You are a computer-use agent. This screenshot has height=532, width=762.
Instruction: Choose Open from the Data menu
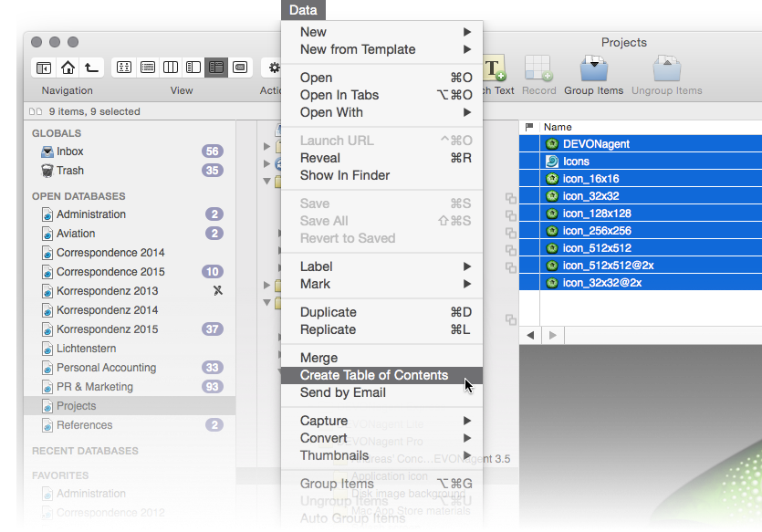coord(382,78)
